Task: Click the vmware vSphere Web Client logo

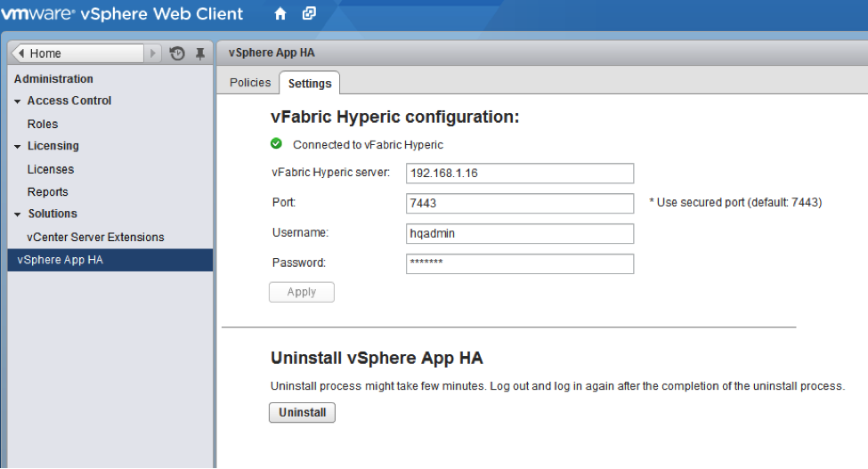Action: [x=122, y=13]
